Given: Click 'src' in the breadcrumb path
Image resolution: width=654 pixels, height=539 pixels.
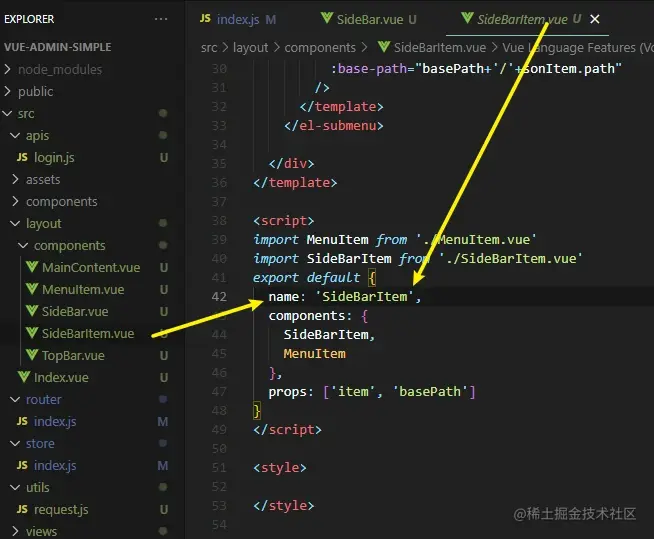Looking at the screenshot, I should point(209,48).
